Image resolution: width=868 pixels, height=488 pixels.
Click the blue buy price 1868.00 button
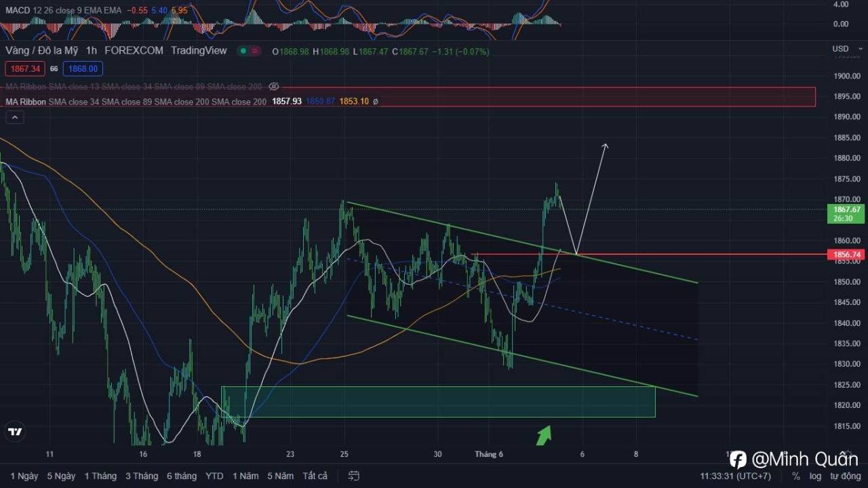click(x=83, y=68)
